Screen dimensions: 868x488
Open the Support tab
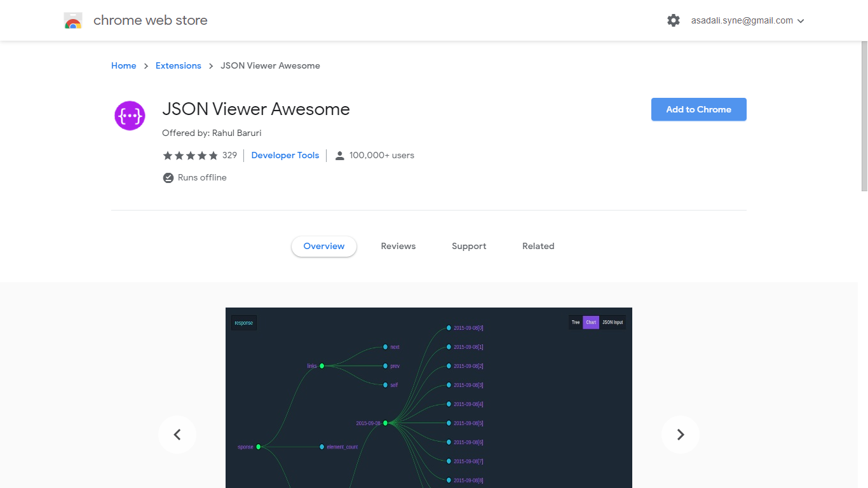click(469, 247)
